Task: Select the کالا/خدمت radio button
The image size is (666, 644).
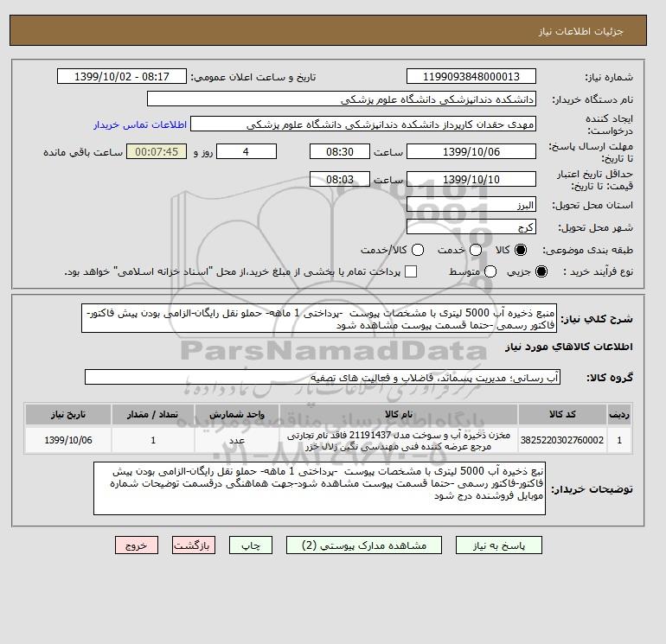Action: [x=418, y=250]
